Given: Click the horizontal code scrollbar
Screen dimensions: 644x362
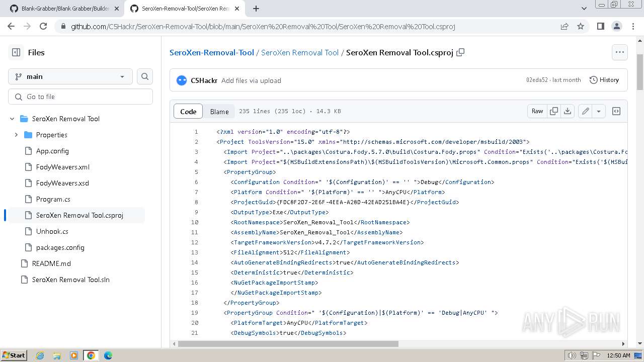Looking at the screenshot, I should (288, 344).
